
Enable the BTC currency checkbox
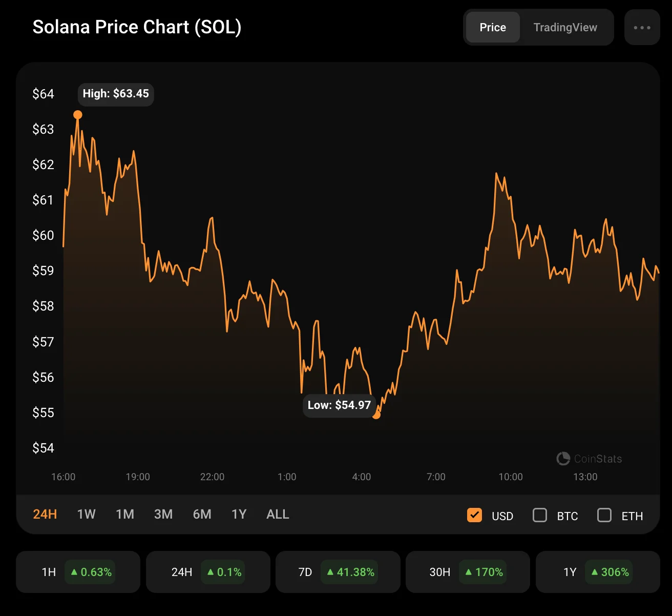point(540,515)
